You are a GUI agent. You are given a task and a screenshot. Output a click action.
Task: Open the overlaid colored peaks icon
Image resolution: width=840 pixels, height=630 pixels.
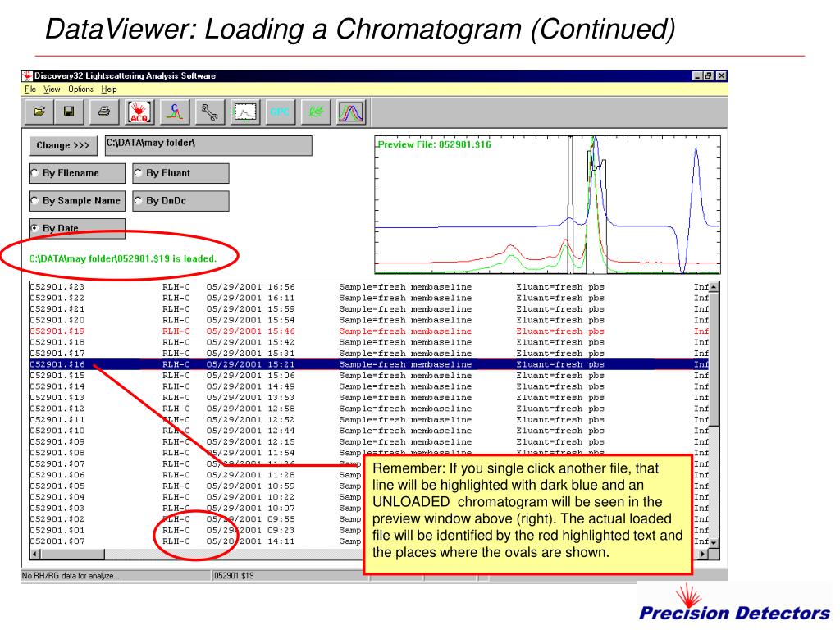click(351, 112)
